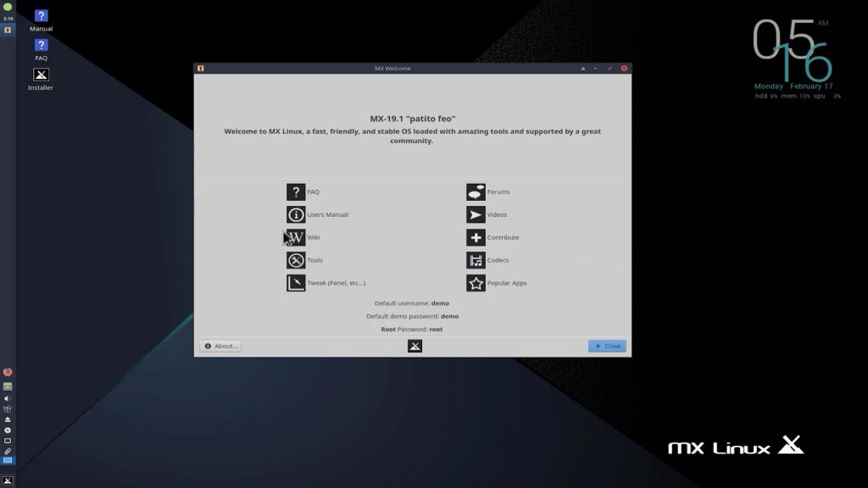Click the blue workspace pager in panel
Image resolution: width=868 pixels, height=488 pixels.
pyautogui.click(x=8, y=460)
